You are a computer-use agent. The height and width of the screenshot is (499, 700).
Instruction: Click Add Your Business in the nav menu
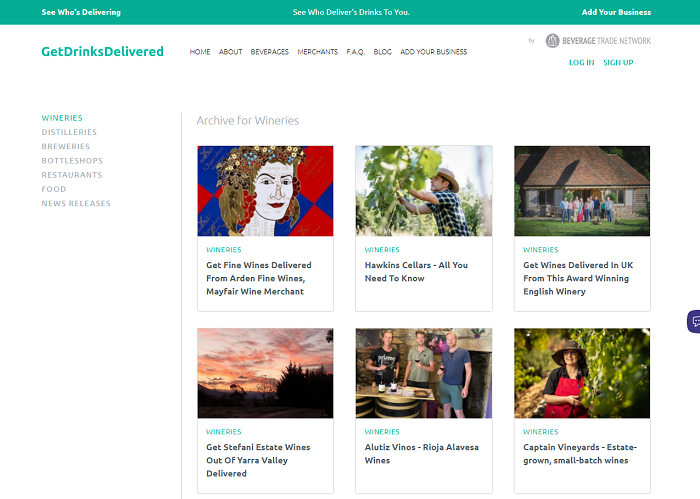(x=433, y=52)
